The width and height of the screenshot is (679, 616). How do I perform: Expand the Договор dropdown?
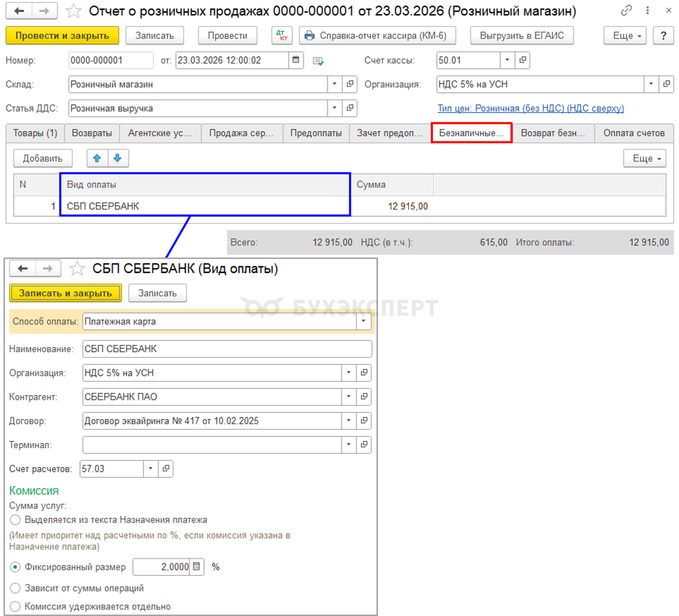click(x=349, y=420)
